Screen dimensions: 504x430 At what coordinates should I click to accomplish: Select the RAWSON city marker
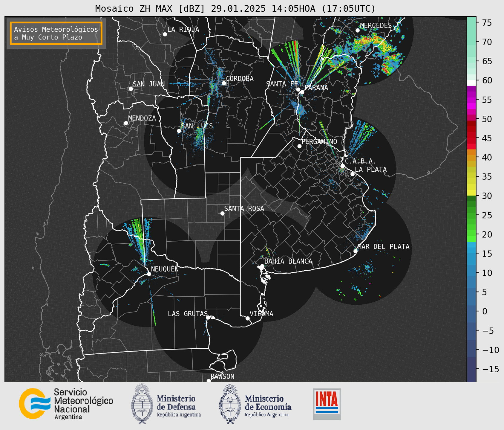coord(209,381)
